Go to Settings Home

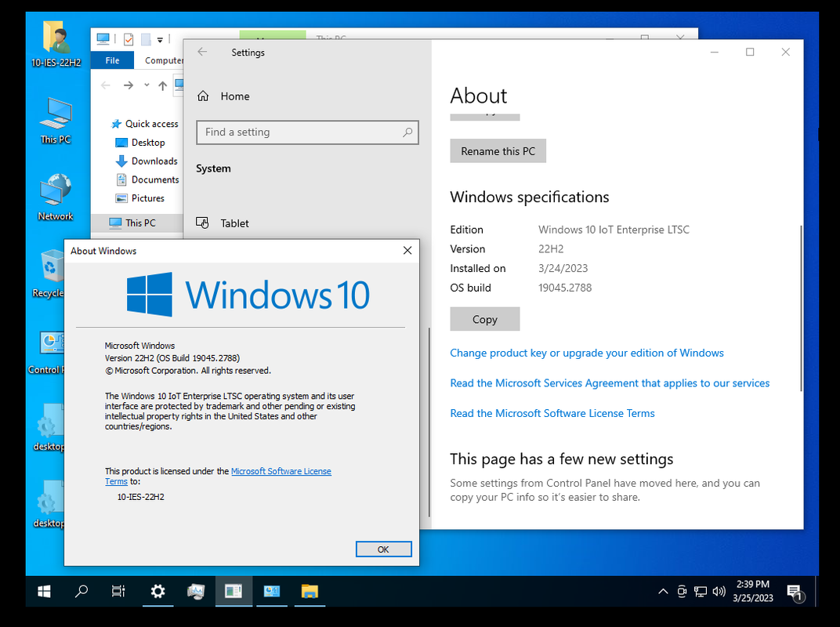(x=223, y=96)
